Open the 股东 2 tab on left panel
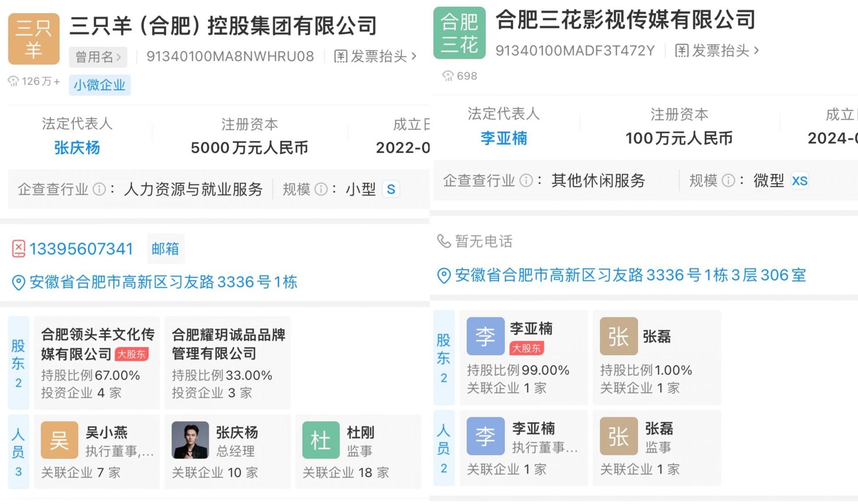This screenshot has height=504, width=858. tap(18, 363)
